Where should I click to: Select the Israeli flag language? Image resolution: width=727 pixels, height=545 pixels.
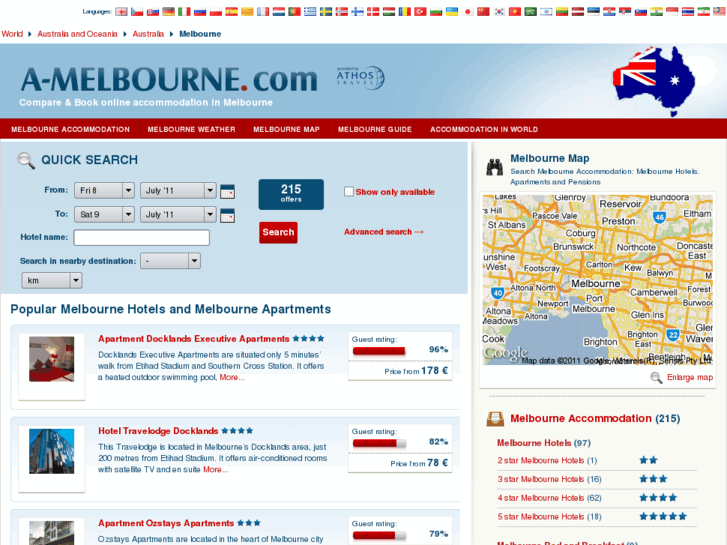point(547,12)
